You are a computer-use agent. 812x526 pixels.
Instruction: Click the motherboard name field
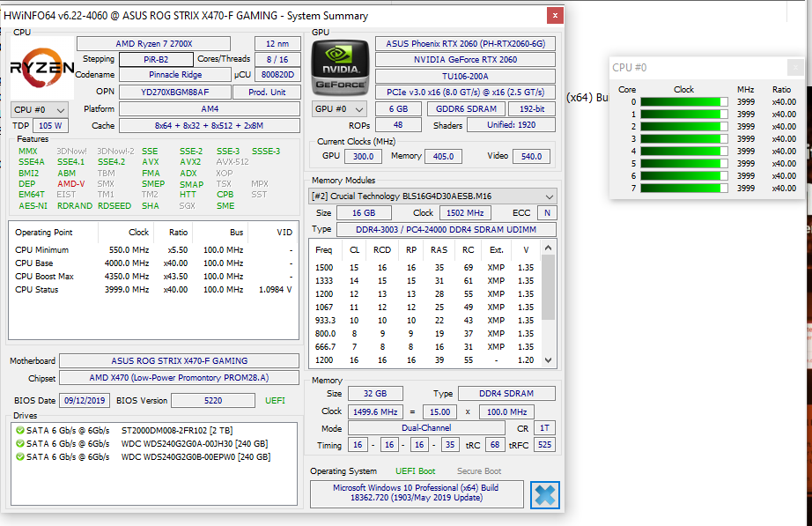coord(179,360)
